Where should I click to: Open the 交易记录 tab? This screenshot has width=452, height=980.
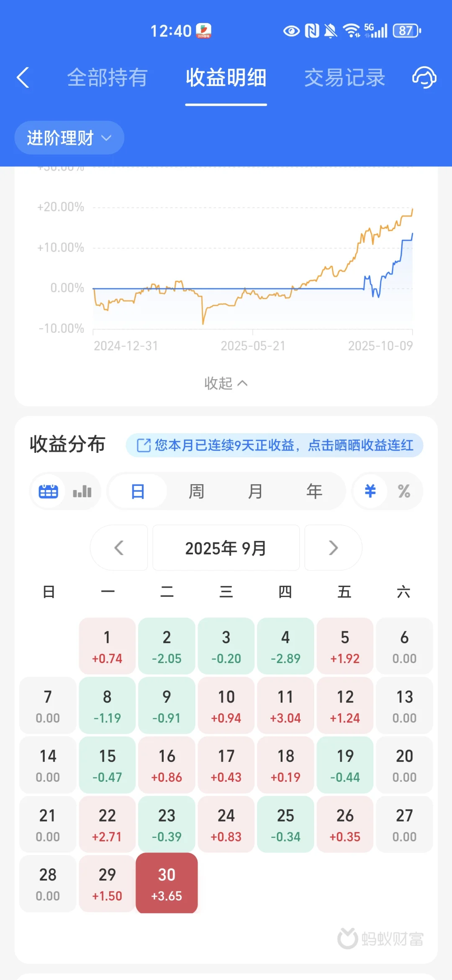[x=344, y=78]
